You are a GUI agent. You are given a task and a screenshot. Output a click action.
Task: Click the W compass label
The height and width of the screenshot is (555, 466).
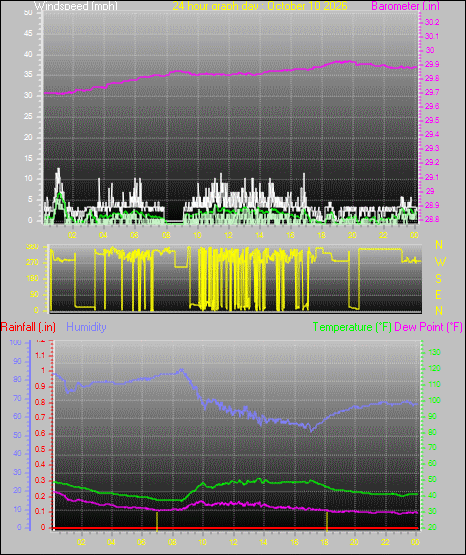pyautogui.click(x=440, y=262)
